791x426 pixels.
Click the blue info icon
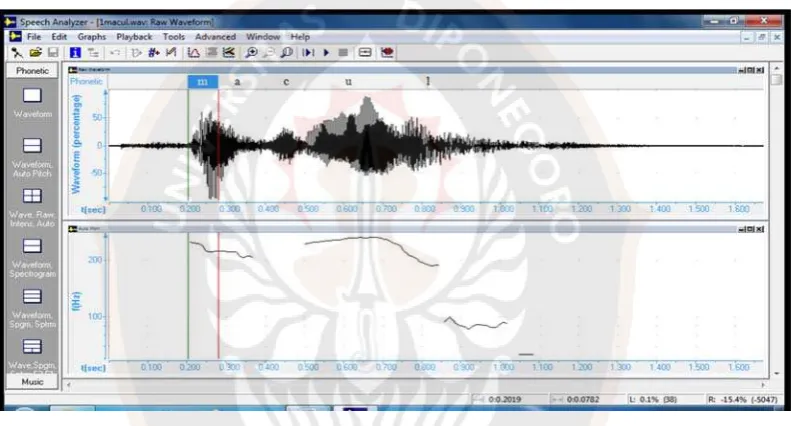75,52
